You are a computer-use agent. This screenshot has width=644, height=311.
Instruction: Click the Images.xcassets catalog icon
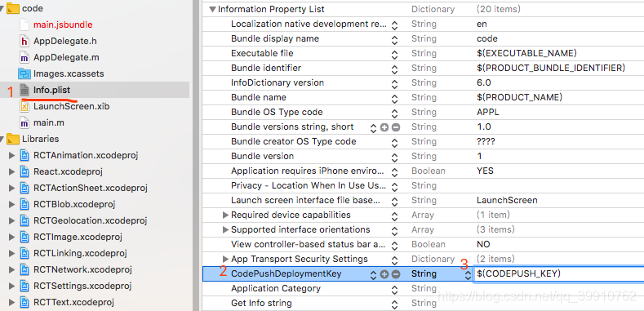click(x=24, y=74)
